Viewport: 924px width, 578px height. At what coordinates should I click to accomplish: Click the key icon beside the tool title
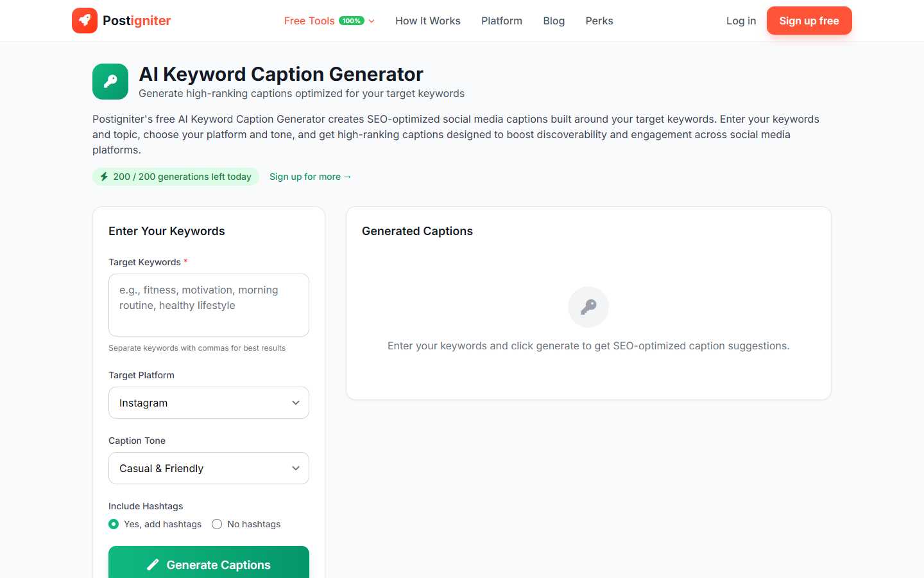110,82
